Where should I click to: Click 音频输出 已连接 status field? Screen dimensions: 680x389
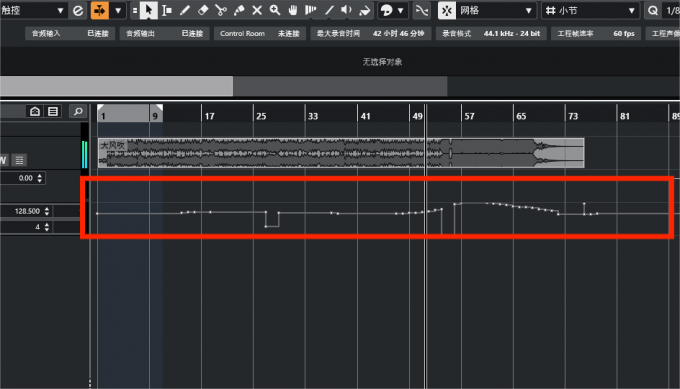pos(164,33)
